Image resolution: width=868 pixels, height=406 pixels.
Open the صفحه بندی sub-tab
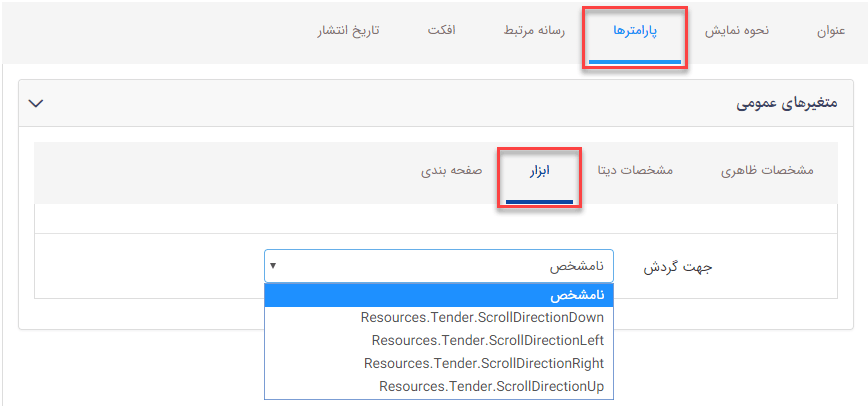(452, 171)
